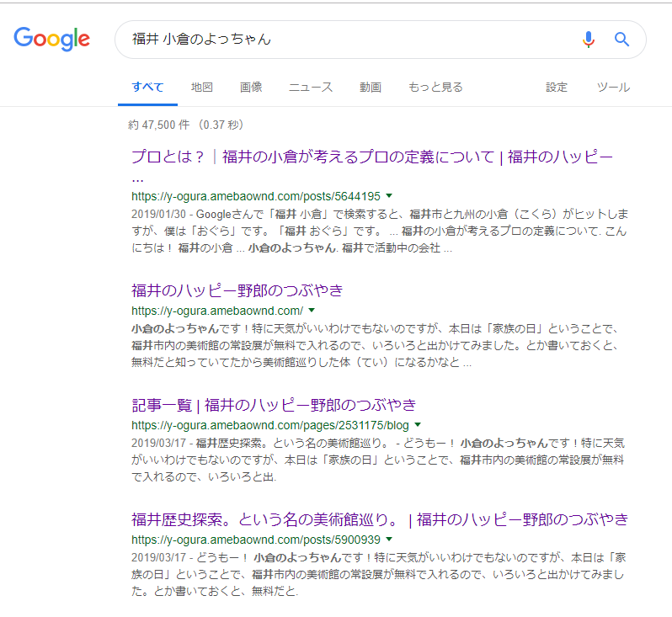Click URL https://y-ogura.amebaownd.com/
Screen dimensions: 672x617
pos(217,311)
